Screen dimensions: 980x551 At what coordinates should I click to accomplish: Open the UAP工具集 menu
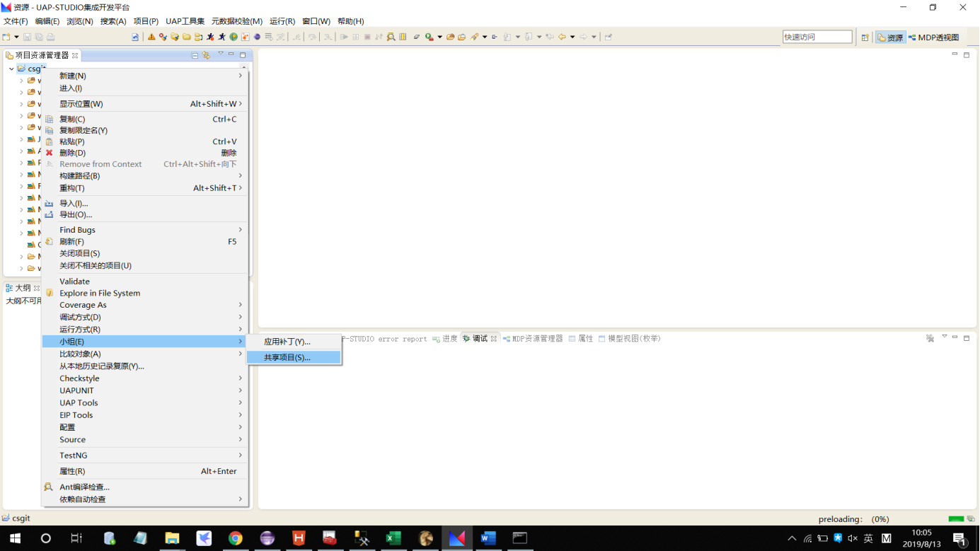pyautogui.click(x=185, y=21)
